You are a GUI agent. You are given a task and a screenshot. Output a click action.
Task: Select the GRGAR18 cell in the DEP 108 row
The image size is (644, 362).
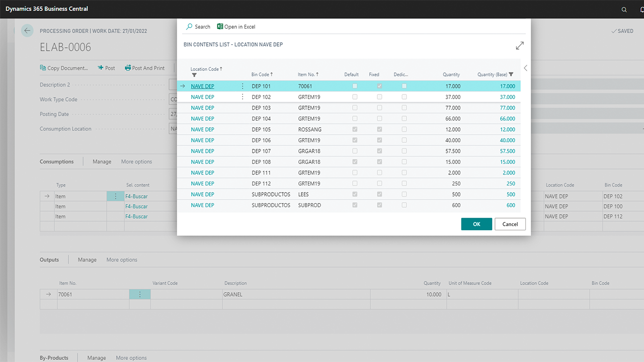(309, 162)
